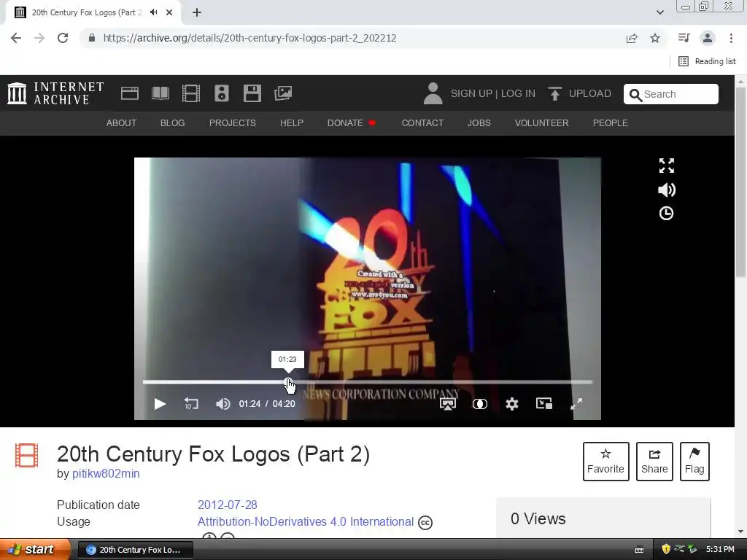Open player settings gear
Image resolution: width=747 pixels, height=560 pixels.
pos(511,404)
